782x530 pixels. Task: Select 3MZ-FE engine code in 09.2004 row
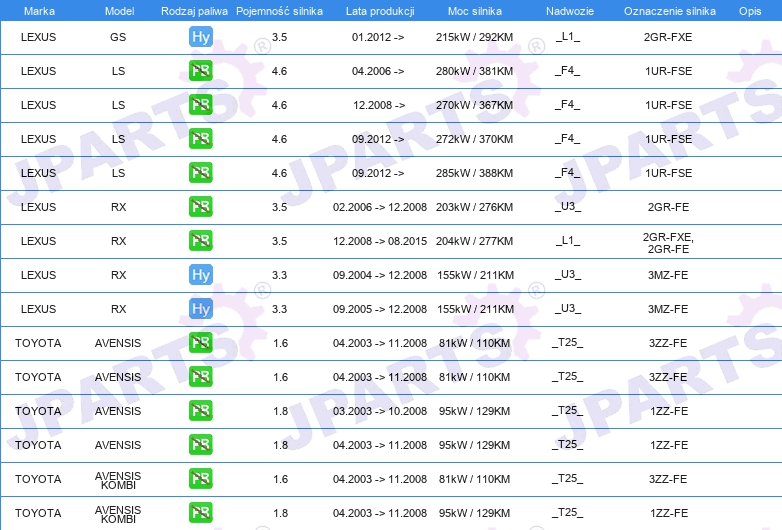668,275
